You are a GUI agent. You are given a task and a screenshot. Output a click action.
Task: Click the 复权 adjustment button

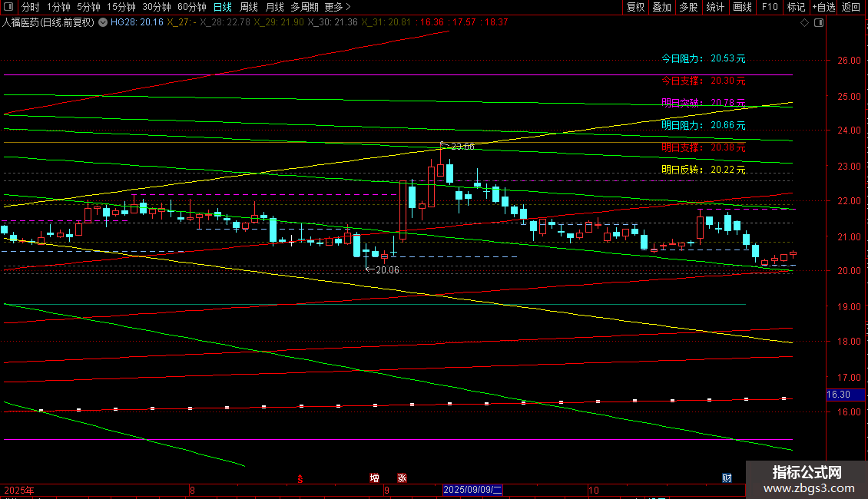pyautogui.click(x=635, y=7)
